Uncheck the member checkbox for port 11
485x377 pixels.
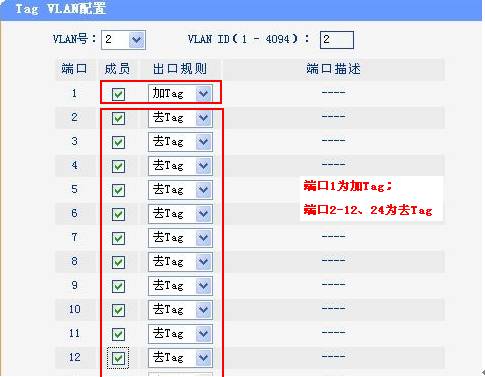coord(118,334)
